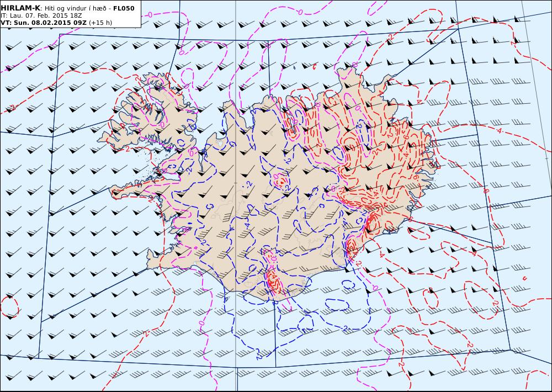The image size is (552, 392).
Task: Click the '(+15 h)' forecast lead time
Action: 100,23
